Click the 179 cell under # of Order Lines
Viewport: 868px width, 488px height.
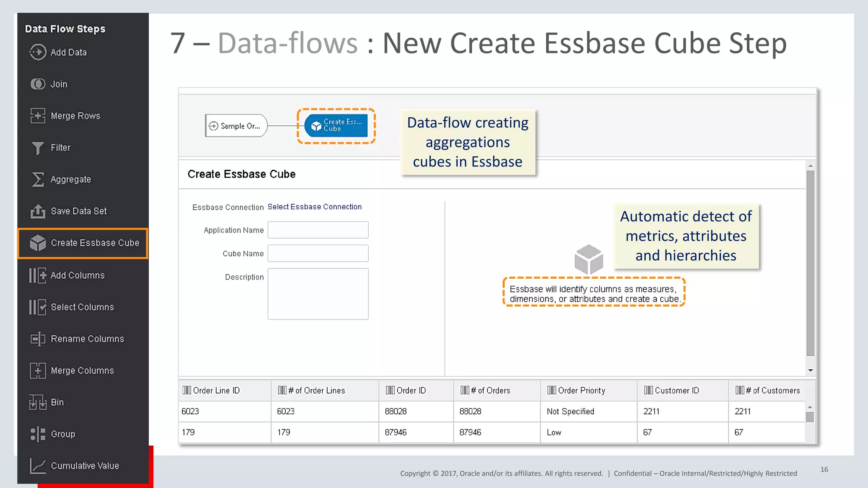coord(325,433)
